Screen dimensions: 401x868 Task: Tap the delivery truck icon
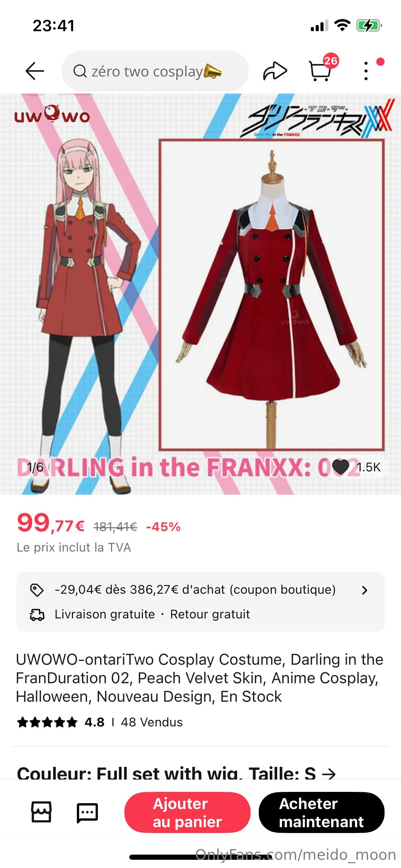[x=37, y=615]
